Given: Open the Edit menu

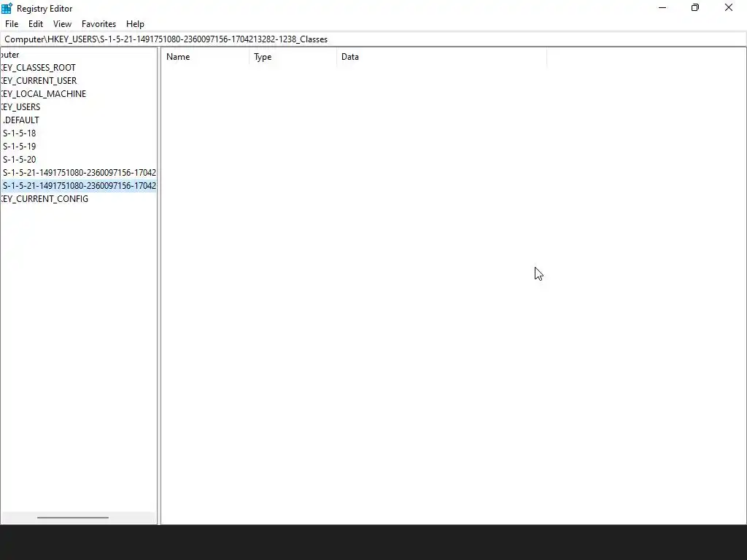Looking at the screenshot, I should click(x=36, y=24).
